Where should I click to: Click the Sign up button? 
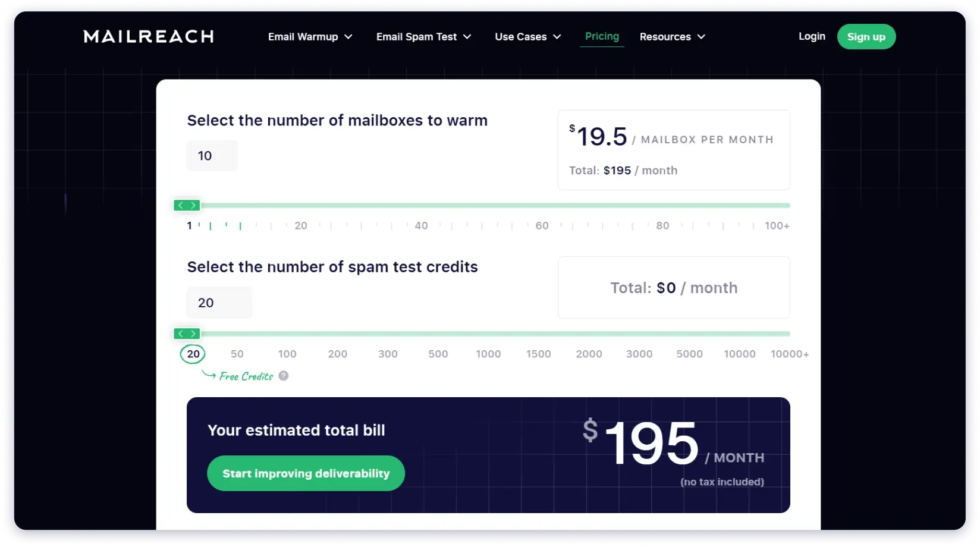point(866,36)
